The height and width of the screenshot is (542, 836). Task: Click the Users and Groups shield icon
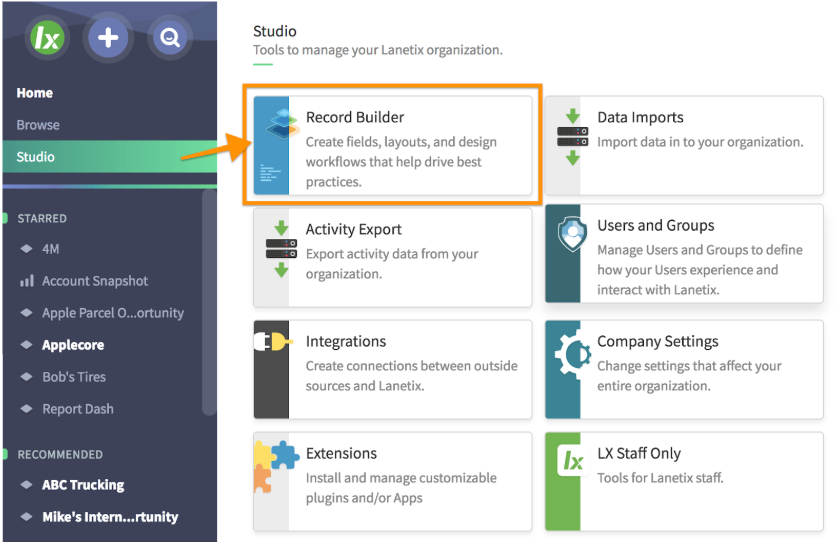573,233
